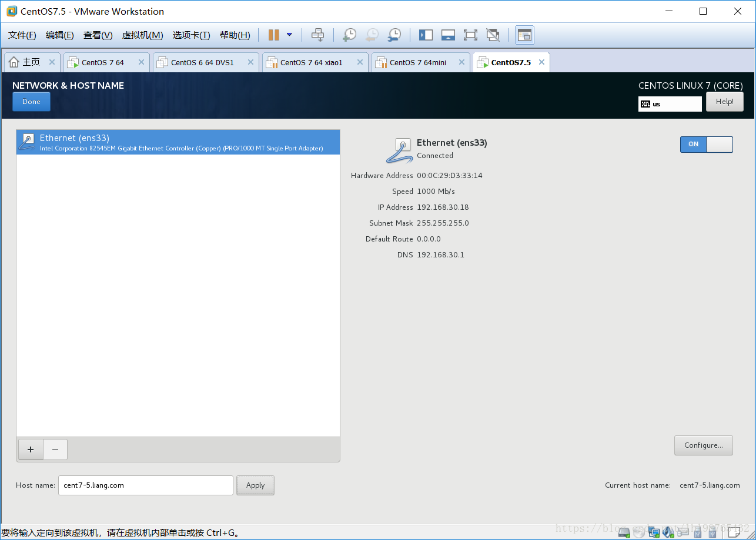Click the home icon on 主页 tab
Image resolution: width=756 pixels, height=540 pixels.
[x=14, y=62]
